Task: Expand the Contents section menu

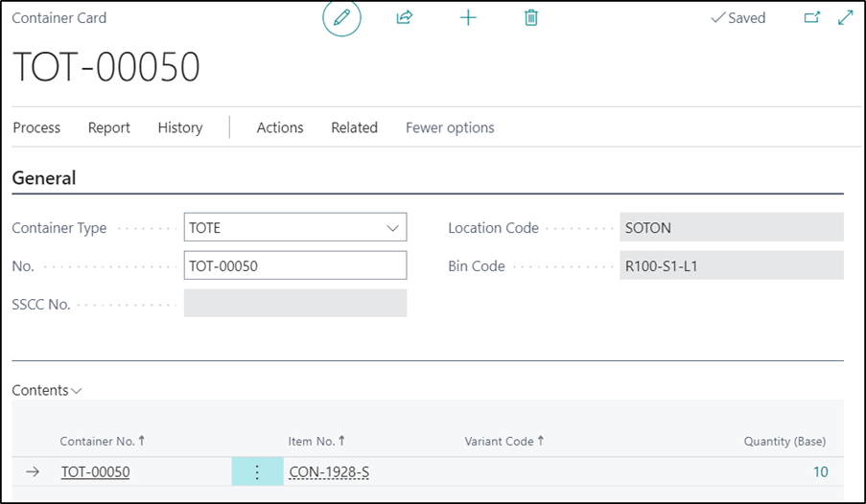Action: point(47,390)
